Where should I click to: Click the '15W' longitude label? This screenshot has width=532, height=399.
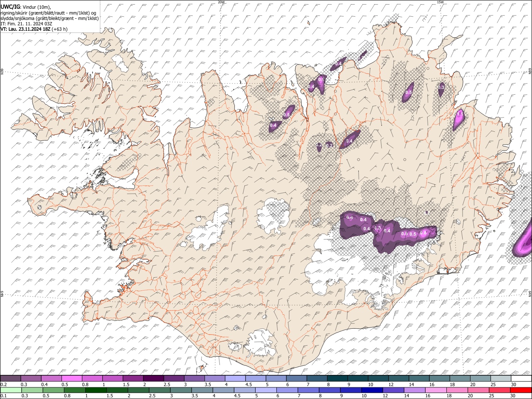(x=440, y=2)
